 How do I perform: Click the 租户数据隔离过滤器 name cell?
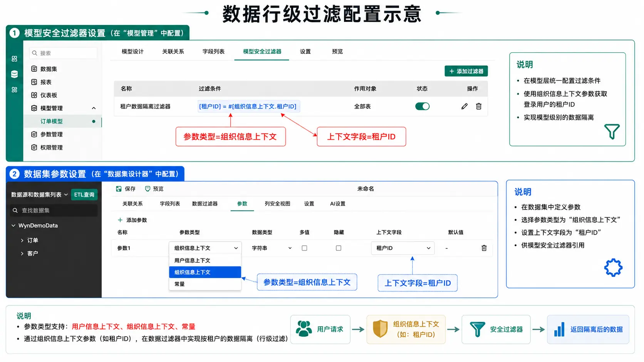[x=145, y=107]
